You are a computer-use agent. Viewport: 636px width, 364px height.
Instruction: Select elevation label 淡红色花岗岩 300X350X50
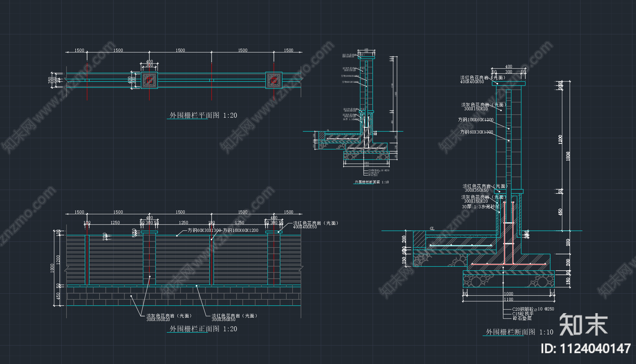(235, 318)
